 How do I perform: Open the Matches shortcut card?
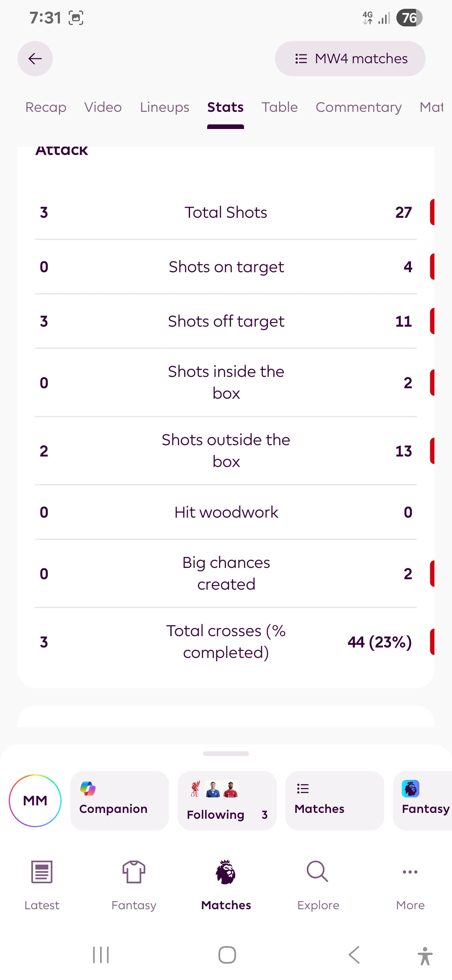click(x=335, y=800)
